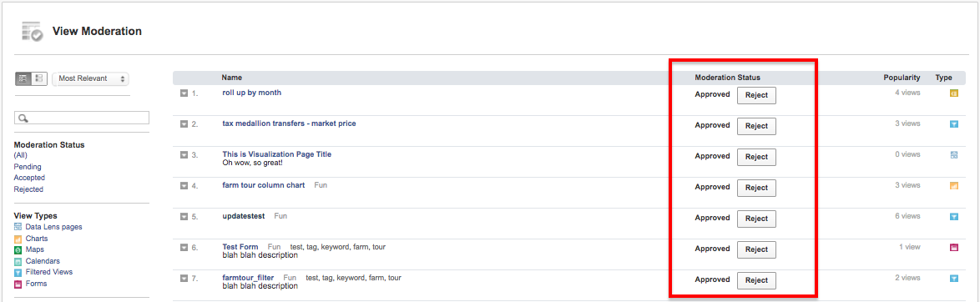980x302 pixels.
Task: Expand row 4 arrow for farm tour column chart
Action: coord(184,186)
